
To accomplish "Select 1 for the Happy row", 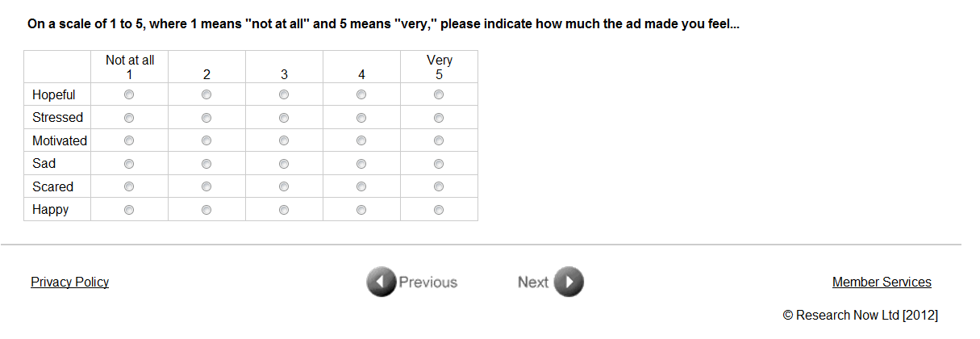I will [129, 210].
